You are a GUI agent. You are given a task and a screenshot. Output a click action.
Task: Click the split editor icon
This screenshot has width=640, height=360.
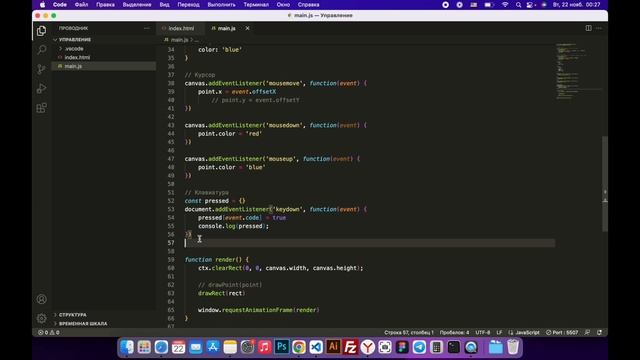pos(589,28)
